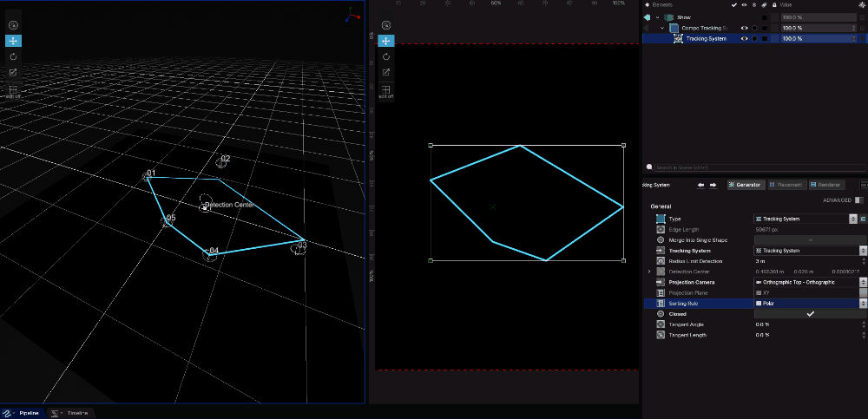Select the move tool in the 3D viewport
Image resolution: width=868 pixels, height=419 pixels.
pyautogui.click(x=13, y=41)
